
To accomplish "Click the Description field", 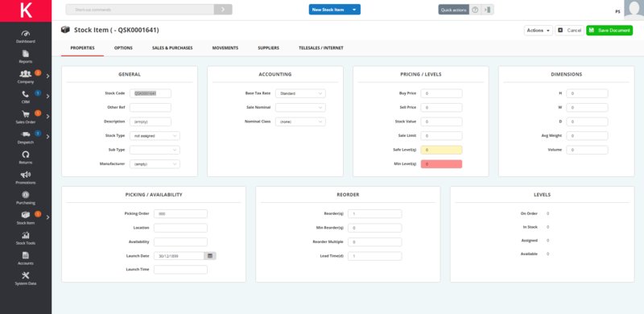I will [151, 122].
